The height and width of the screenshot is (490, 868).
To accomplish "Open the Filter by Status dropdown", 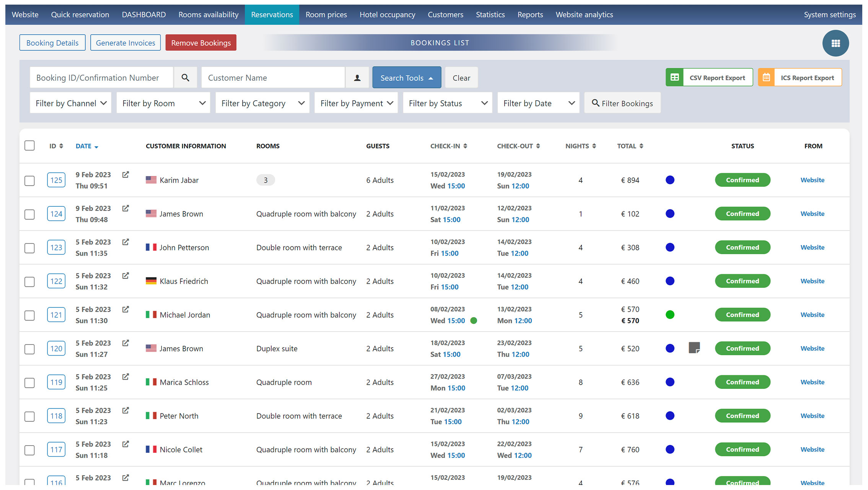I will (x=448, y=103).
